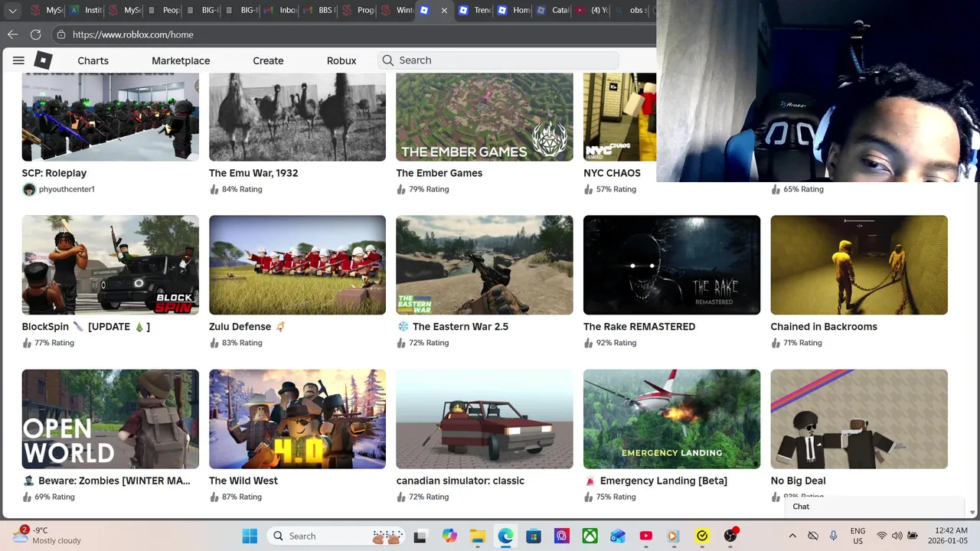Open the Emergency Landing thumbnail
This screenshot has height=551, width=980.
click(x=671, y=419)
